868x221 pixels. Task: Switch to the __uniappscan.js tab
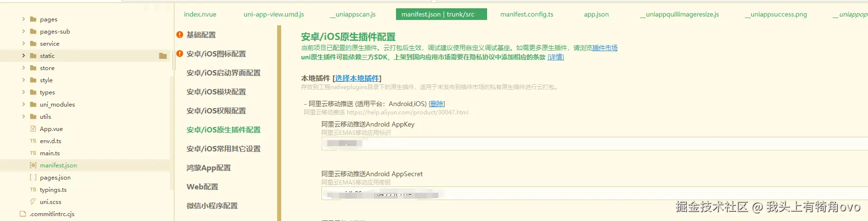pos(353,14)
